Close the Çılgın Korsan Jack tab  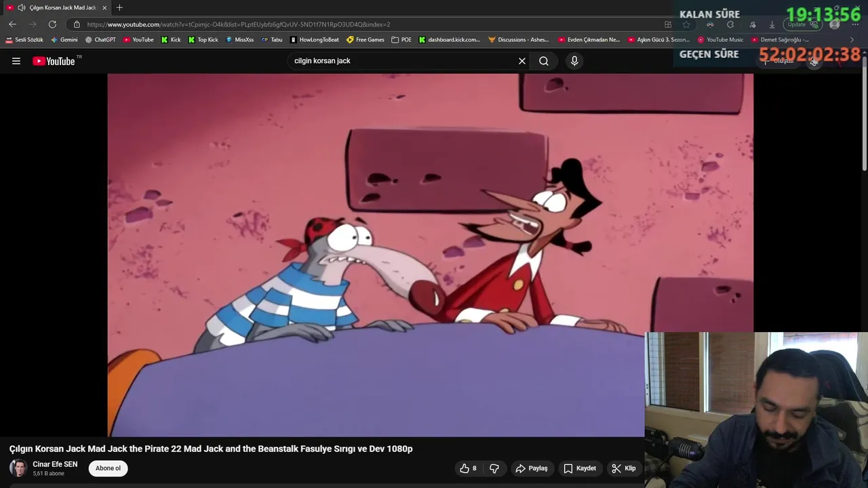coord(104,7)
